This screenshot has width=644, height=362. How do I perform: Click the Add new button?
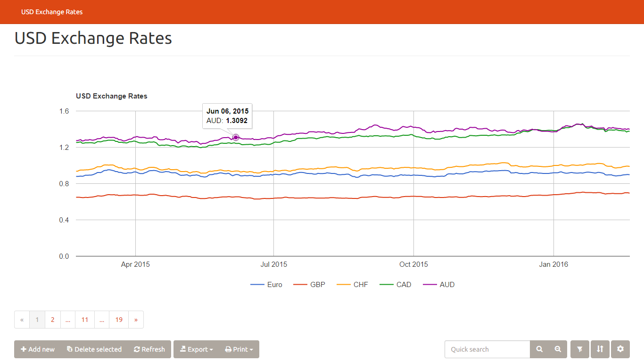pos(38,349)
